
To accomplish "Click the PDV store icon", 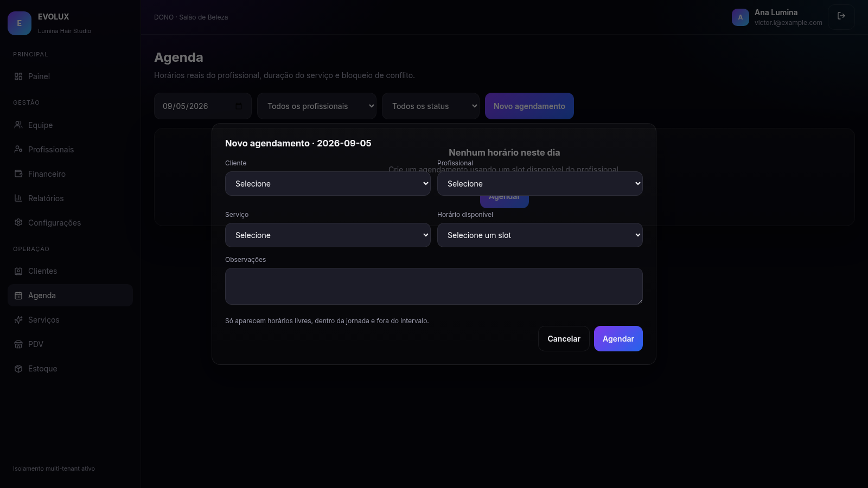I will click(18, 344).
